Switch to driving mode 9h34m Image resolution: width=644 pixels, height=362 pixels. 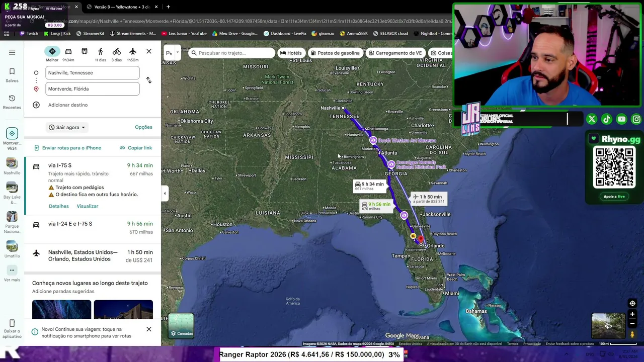pos(68,54)
